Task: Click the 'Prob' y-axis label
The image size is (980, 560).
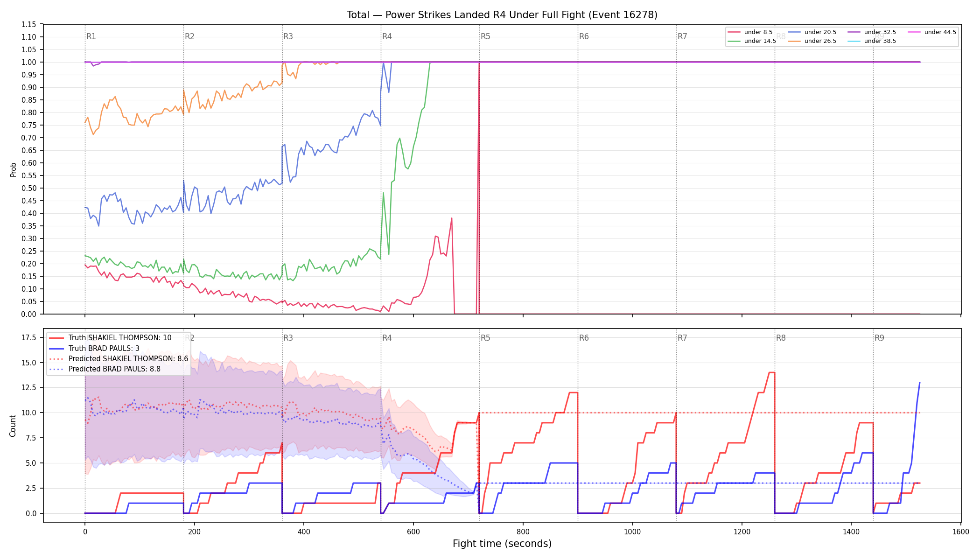Action: pyautogui.click(x=13, y=169)
